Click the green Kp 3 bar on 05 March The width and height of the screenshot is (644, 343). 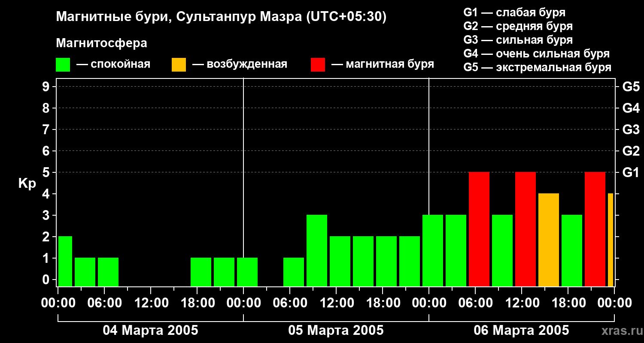[317, 250]
